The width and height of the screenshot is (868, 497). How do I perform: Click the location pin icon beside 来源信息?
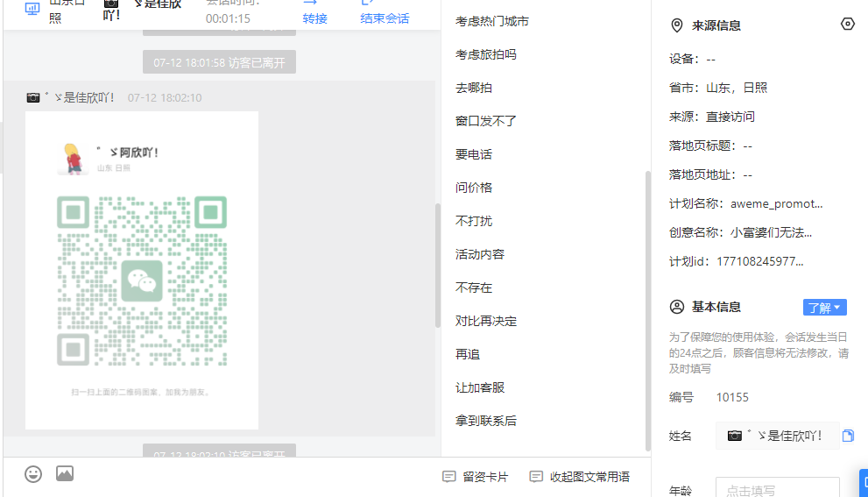(676, 25)
